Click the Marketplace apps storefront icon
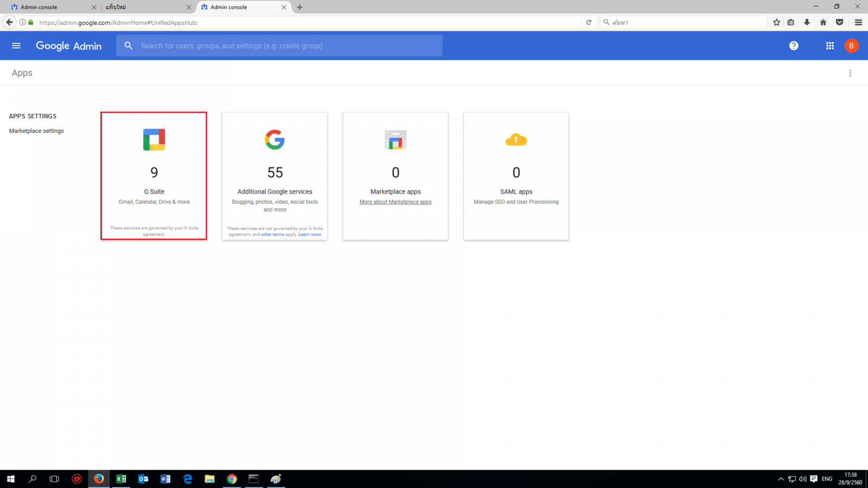 (395, 140)
